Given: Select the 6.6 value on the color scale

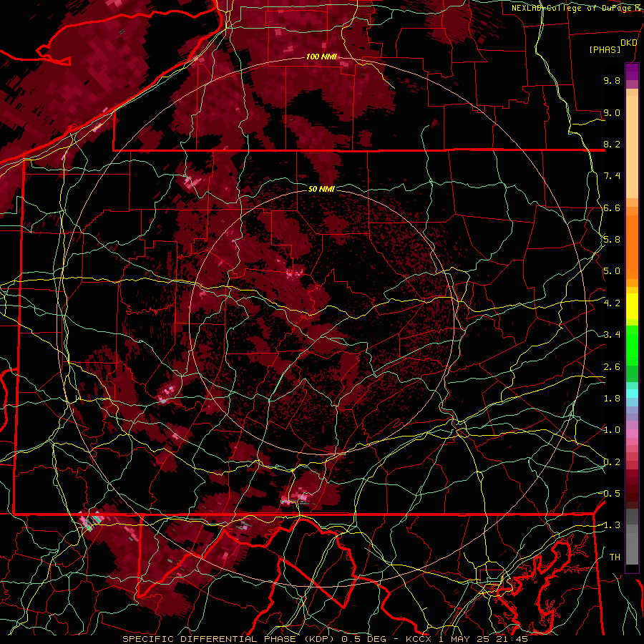Looking at the screenshot, I should pyautogui.click(x=612, y=208).
